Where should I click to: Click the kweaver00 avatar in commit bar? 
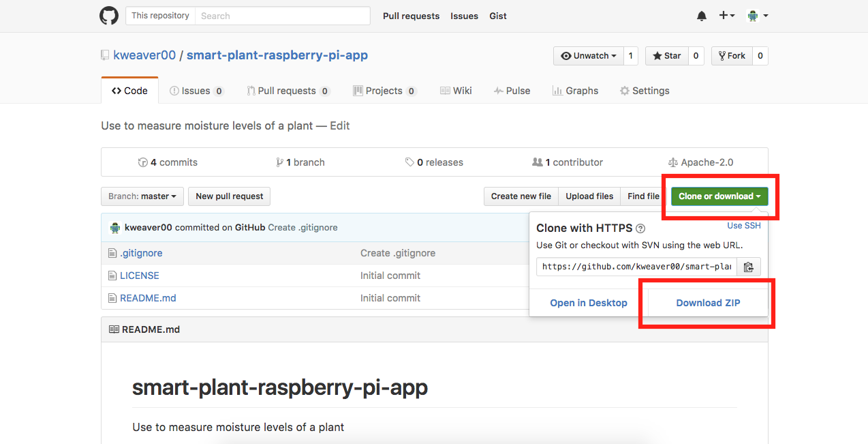pyautogui.click(x=114, y=227)
